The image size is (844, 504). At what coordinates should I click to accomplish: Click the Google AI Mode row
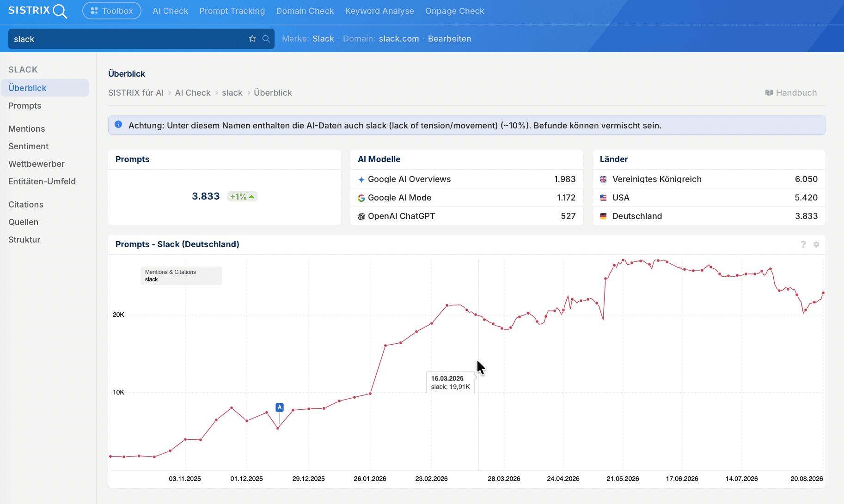[x=467, y=198]
